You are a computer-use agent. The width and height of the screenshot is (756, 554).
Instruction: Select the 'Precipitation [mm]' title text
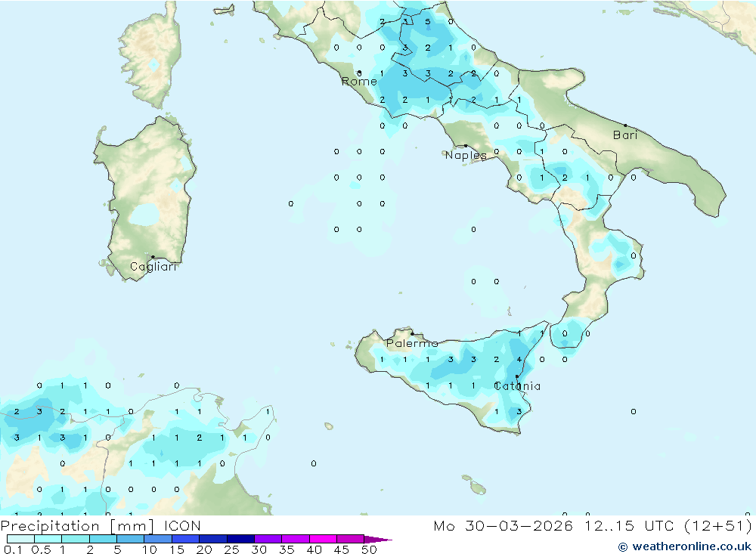pos(77,525)
